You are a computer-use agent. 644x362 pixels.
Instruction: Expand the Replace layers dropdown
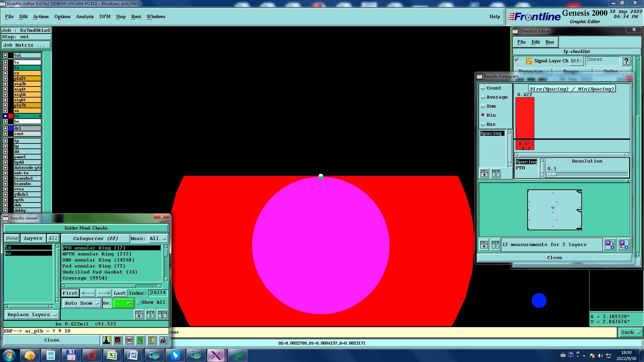(x=32, y=315)
